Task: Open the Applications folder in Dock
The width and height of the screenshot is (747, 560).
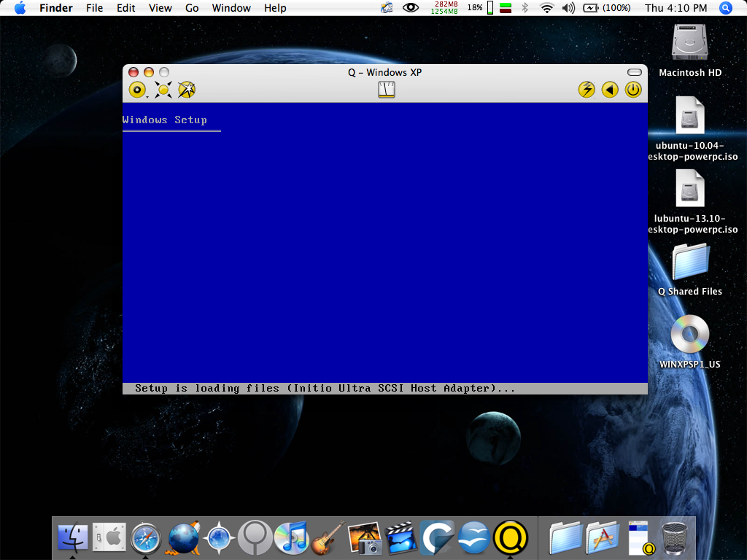Action: coord(602,538)
